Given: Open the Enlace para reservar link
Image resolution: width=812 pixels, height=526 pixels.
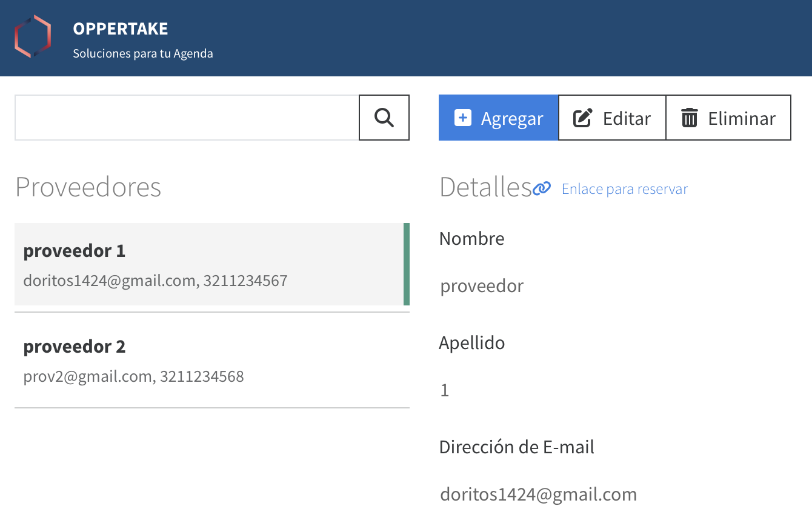Looking at the screenshot, I should [x=624, y=189].
